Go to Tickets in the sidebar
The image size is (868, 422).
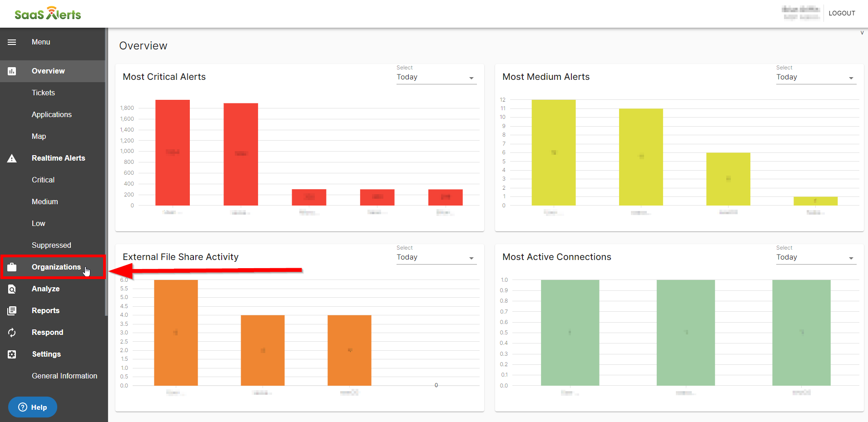53,93
